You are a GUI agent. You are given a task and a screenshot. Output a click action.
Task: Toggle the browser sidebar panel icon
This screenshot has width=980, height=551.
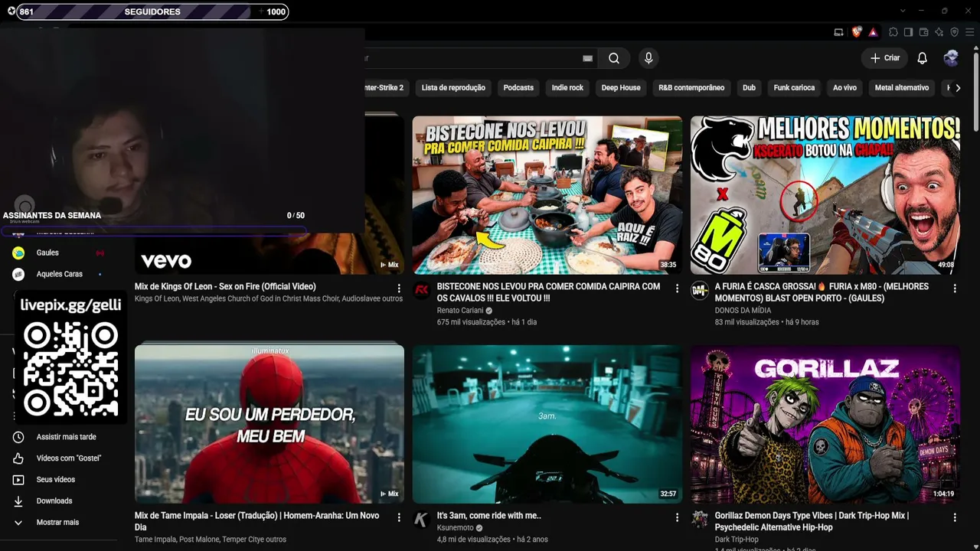click(x=908, y=32)
